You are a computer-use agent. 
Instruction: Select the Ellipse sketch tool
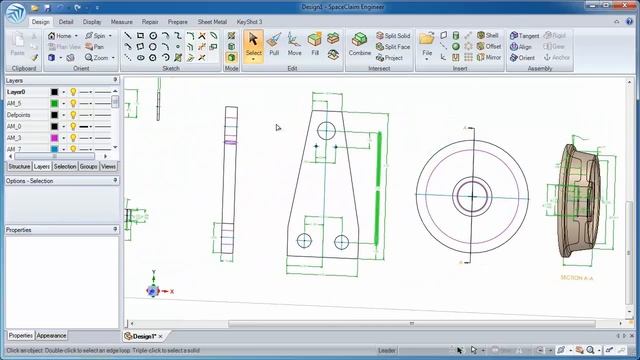(140, 58)
